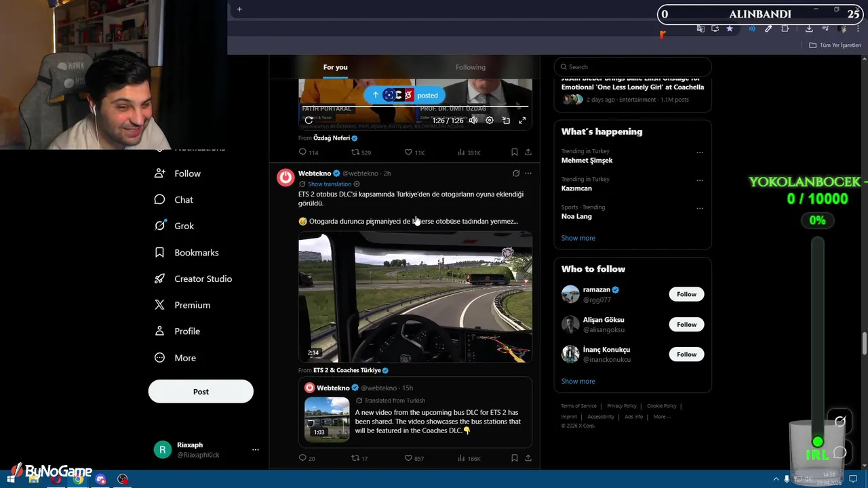
Task: Like the post with 11K likes
Action: click(x=414, y=152)
